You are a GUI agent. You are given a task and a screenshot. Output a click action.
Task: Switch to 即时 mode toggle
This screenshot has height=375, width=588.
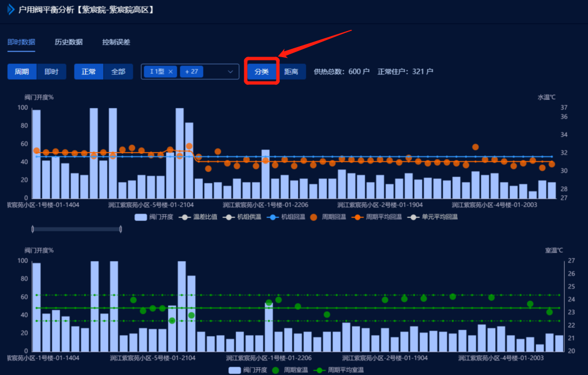51,72
